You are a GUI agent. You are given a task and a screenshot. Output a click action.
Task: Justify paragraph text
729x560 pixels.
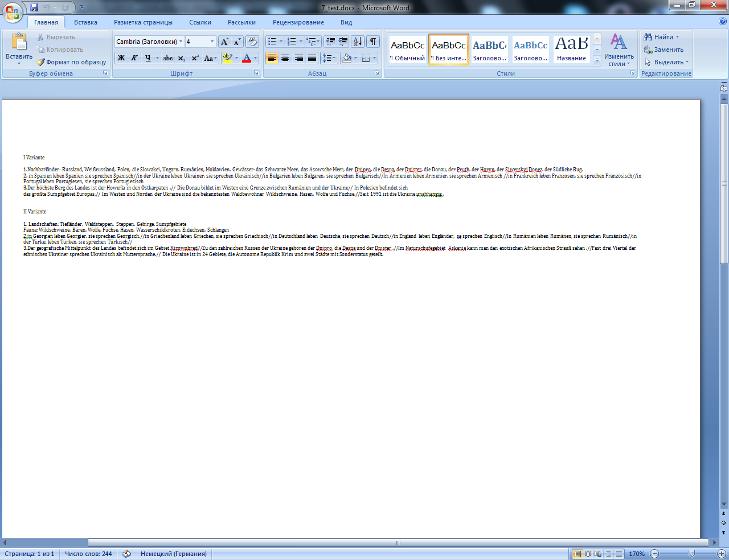pos(312,58)
